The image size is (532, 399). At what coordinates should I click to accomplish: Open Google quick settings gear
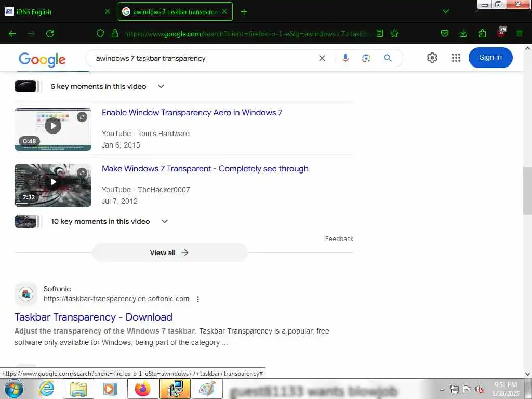coord(432,58)
